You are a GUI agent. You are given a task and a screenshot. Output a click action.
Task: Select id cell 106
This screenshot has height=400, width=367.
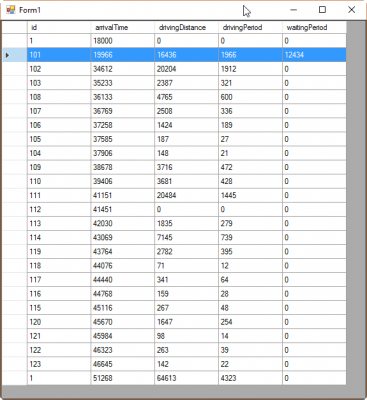click(59, 125)
